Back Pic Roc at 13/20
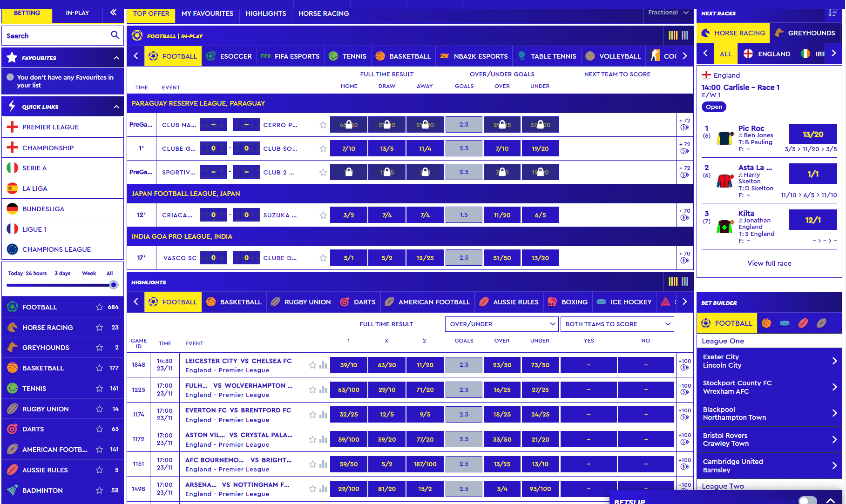Viewport: 846px width, 504px height. point(812,134)
